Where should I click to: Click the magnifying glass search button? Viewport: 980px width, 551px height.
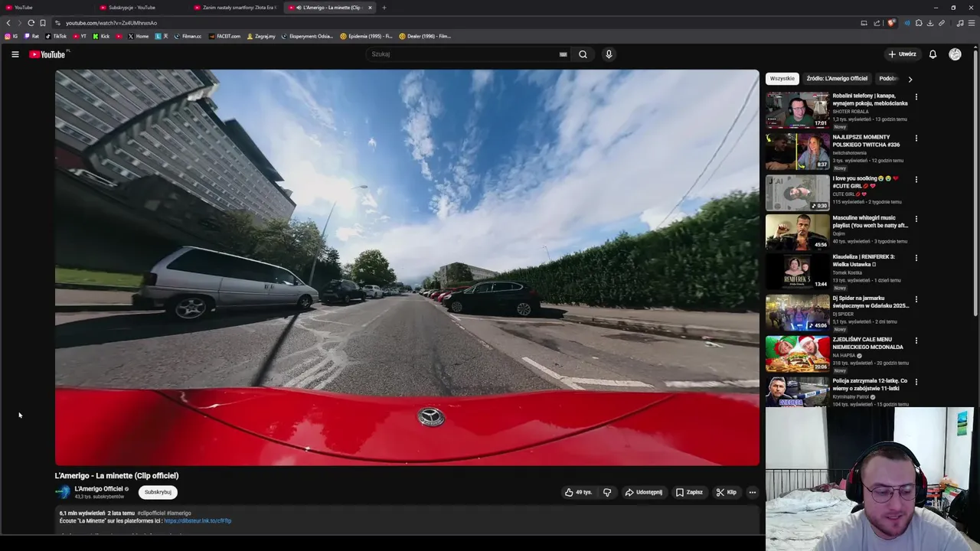[583, 54]
